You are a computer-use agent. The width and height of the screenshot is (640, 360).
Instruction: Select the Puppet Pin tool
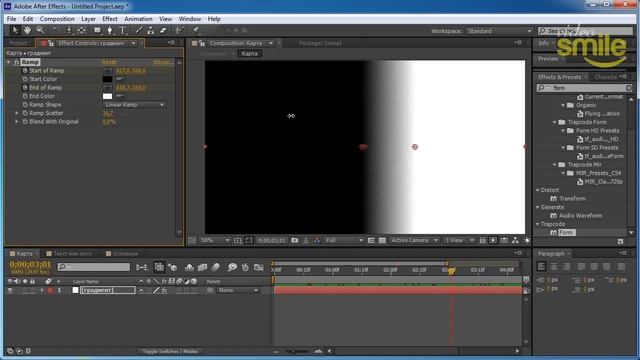click(196, 30)
